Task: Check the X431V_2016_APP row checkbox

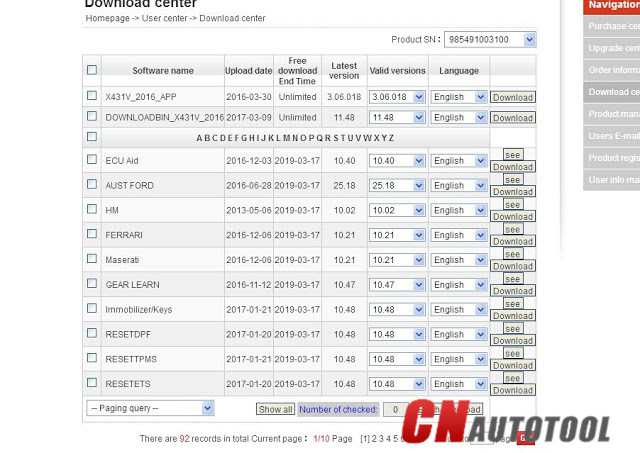Action: coord(92,95)
